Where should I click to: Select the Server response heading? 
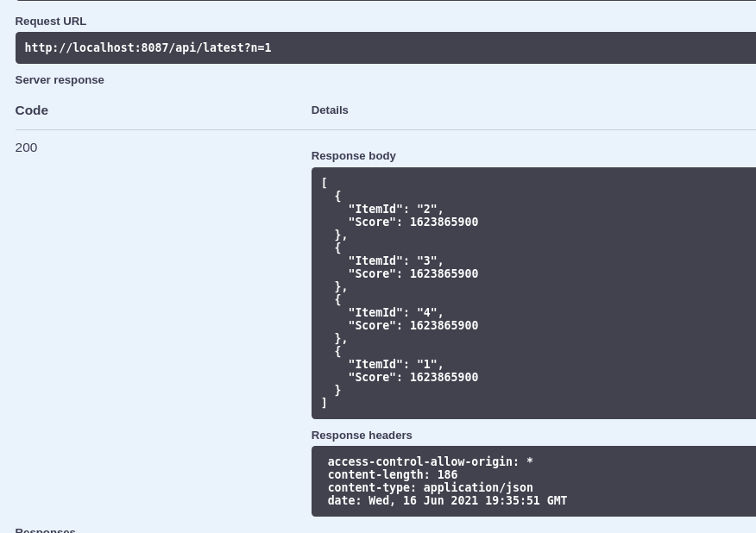[x=59, y=79]
